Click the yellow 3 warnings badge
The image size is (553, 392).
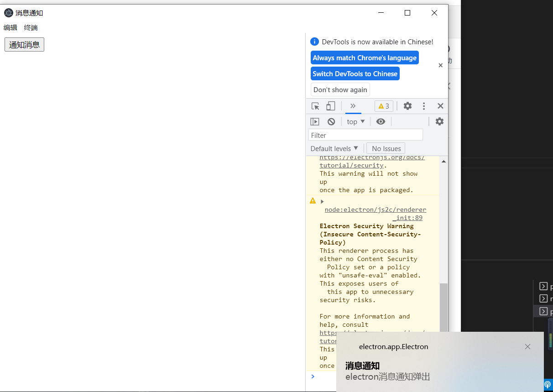(383, 105)
